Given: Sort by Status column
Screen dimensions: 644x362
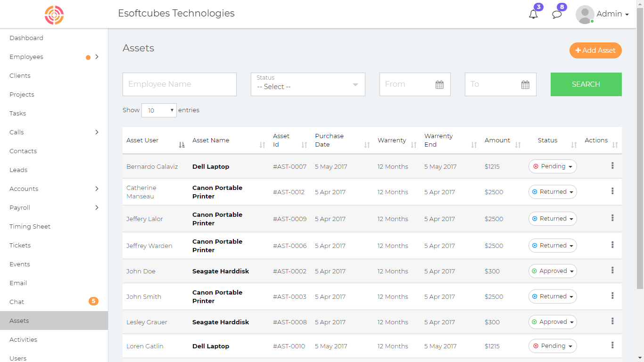Looking at the screenshot, I should (553, 140).
